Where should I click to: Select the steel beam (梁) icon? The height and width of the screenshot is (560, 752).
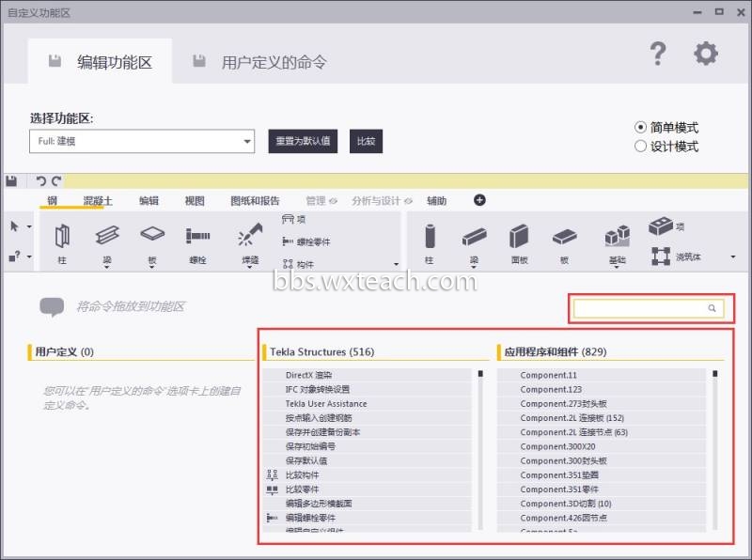coord(107,236)
